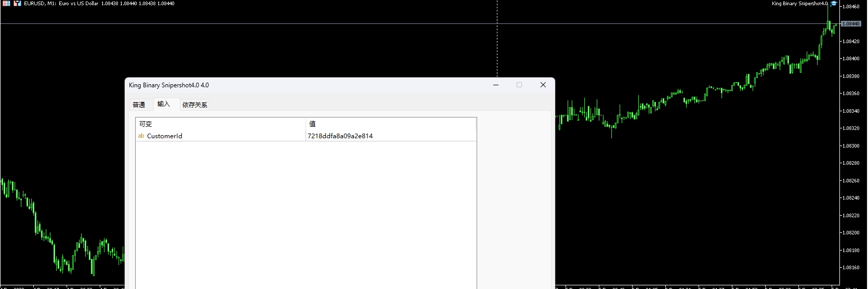Click the EURUSD, M1 chart title
Image resolution: width=868 pixels, height=289 pixels.
point(40,4)
